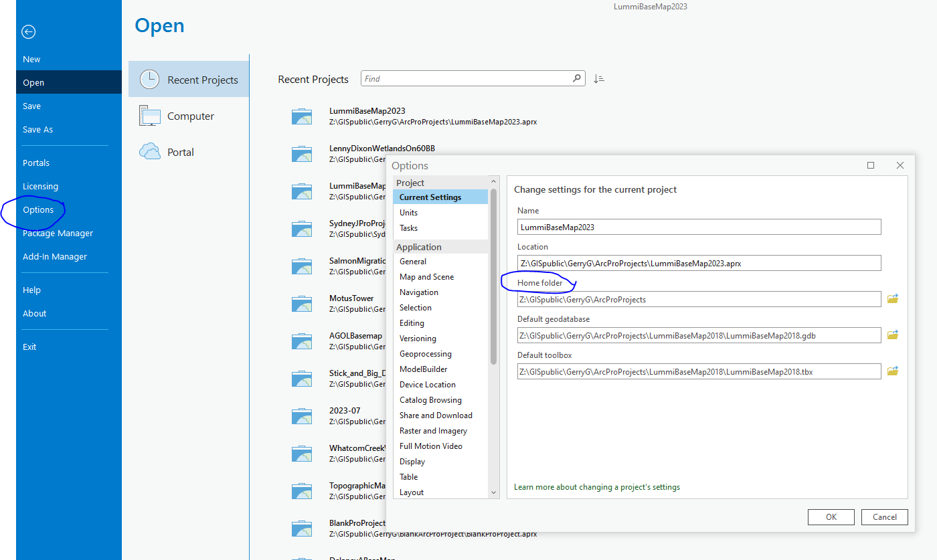The height and width of the screenshot is (560, 937).
Task: Click Save As in the menu
Action: pyautogui.click(x=69, y=129)
